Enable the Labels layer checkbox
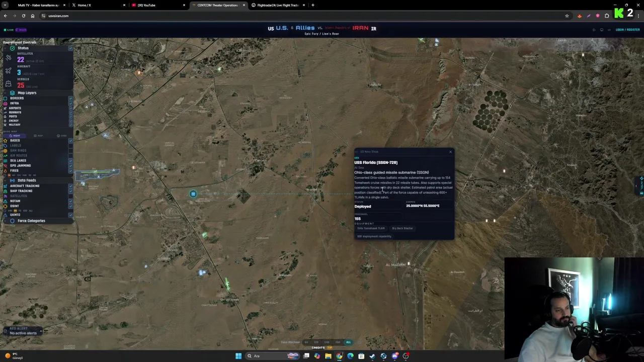The image size is (644, 362). [x=70, y=145]
